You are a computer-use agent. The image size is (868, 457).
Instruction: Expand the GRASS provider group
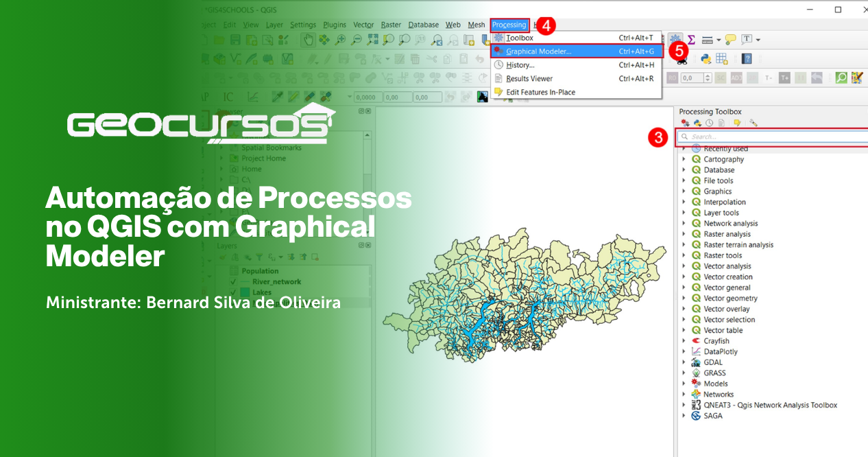pos(683,373)
